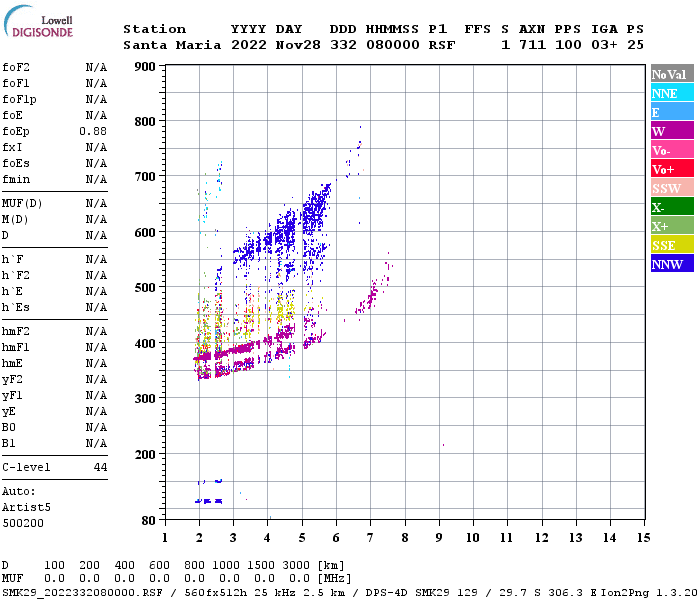Click the 900 km height axis label
Screen dimensions: 700x600
click(145, 67)
